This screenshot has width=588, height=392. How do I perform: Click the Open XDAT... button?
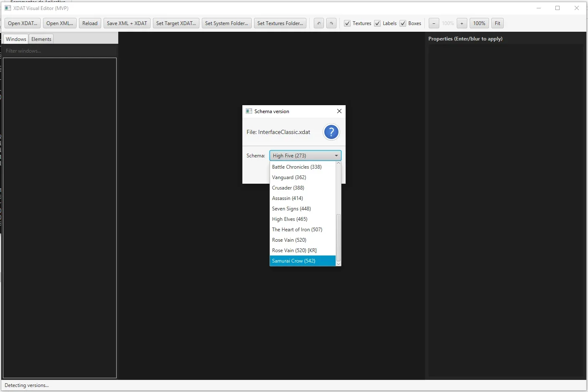click(23, 23)
